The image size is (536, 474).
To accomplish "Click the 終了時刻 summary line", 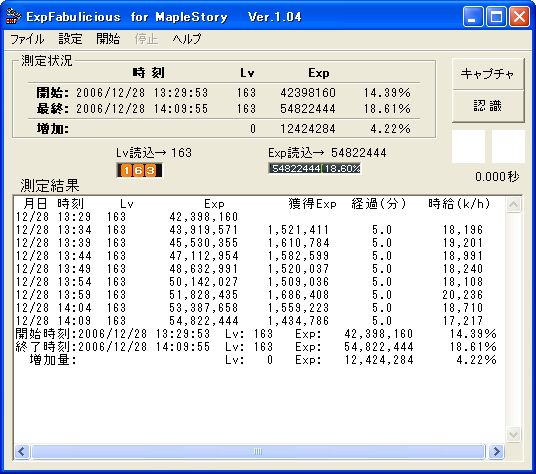I will [x=256, y=347].
